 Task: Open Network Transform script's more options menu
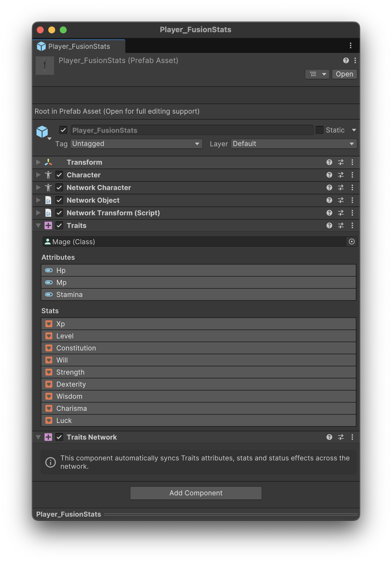pos(352,213)
